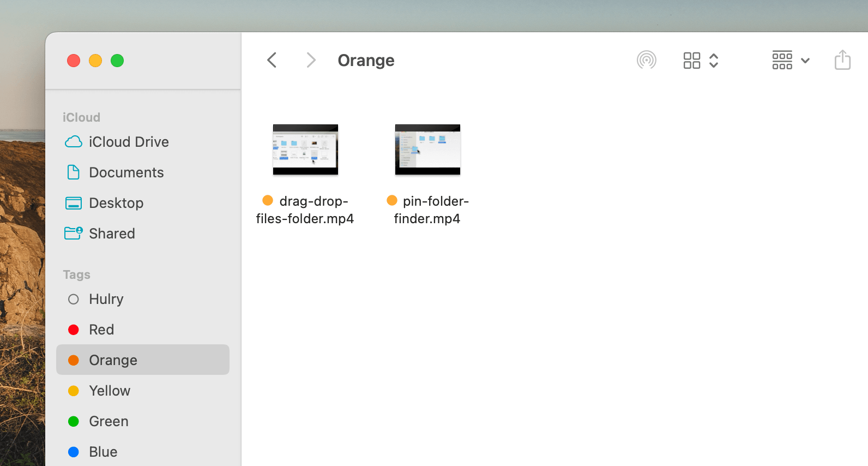Click orange tag dot on drag-drop-files-folder.mp4
This screenshot has width=868, height=466.
pos(268,200)
